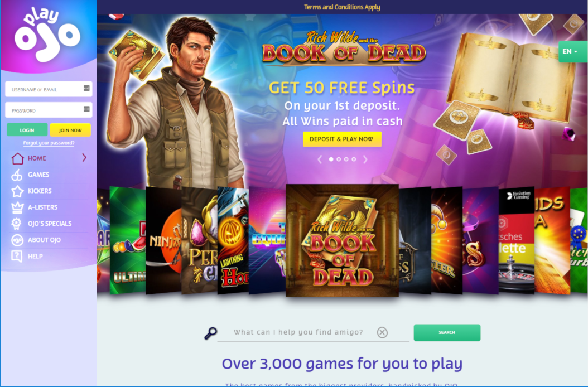This screenshot has width=588, height=387.
Task: Select the second carousel slide dot
Action: tap(339, 159)
